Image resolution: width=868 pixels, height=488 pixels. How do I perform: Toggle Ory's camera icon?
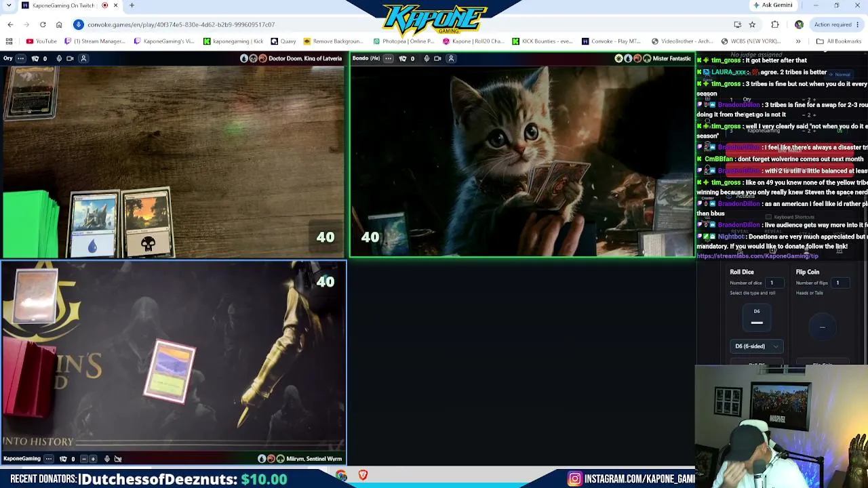(70, 58)
